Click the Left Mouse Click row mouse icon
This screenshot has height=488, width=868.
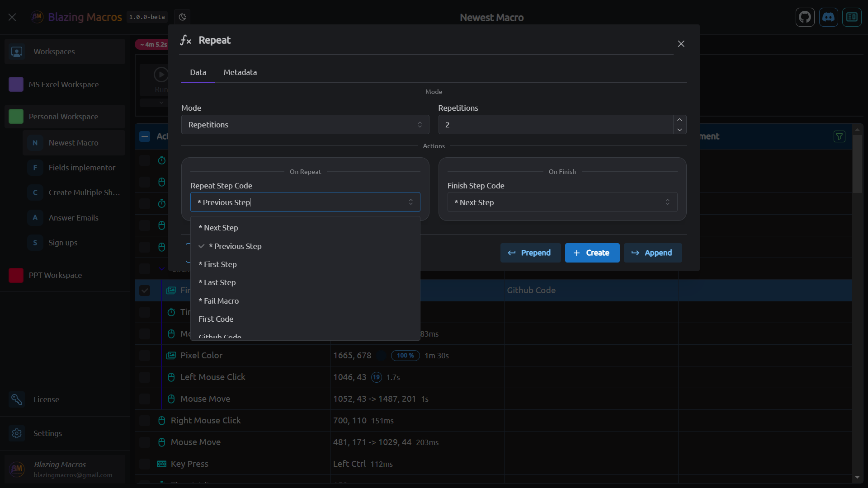pos(171,377)
